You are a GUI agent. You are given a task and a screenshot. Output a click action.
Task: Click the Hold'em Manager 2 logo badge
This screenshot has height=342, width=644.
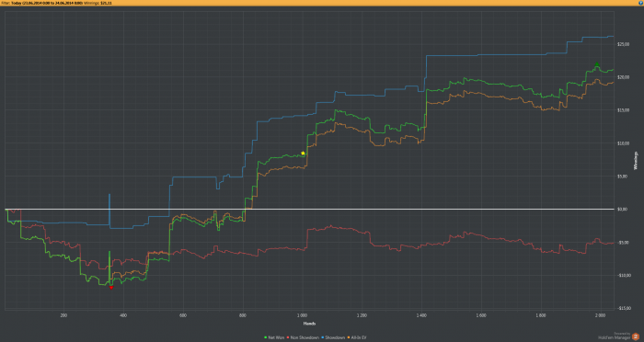point(636,336)
